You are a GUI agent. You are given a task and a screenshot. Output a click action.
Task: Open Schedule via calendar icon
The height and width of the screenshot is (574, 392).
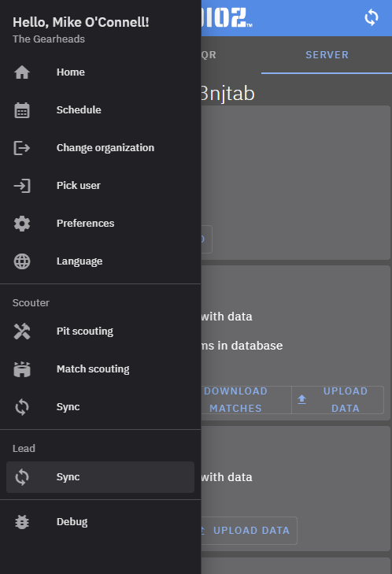[x=22, y=110]
